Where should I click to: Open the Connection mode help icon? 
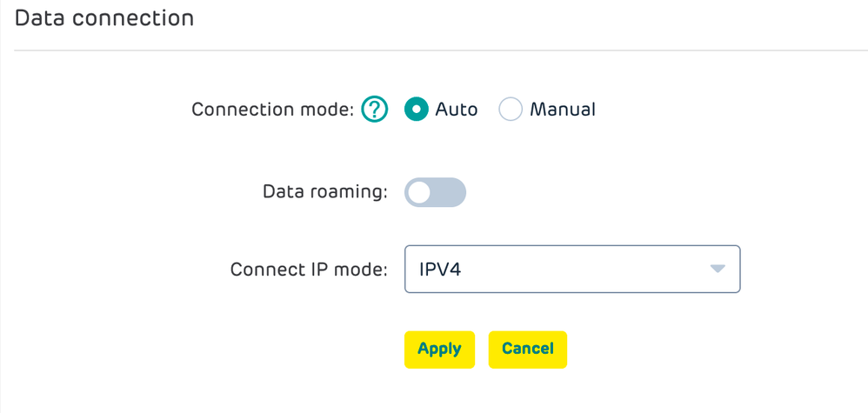tap(375, 110)
